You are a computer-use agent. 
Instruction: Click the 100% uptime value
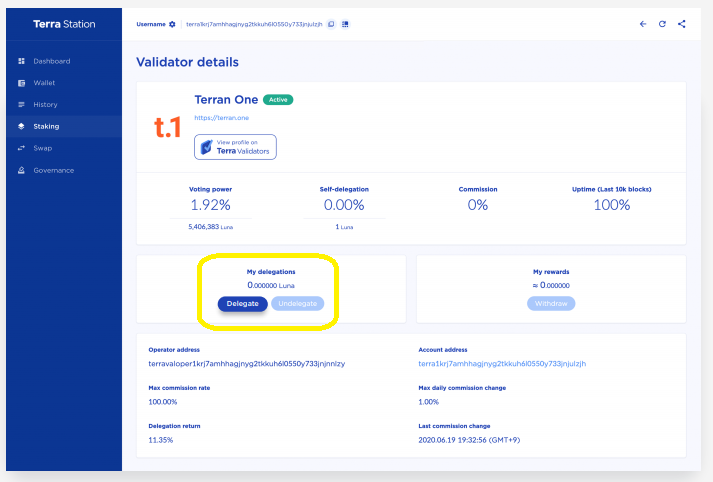(612, 205)
